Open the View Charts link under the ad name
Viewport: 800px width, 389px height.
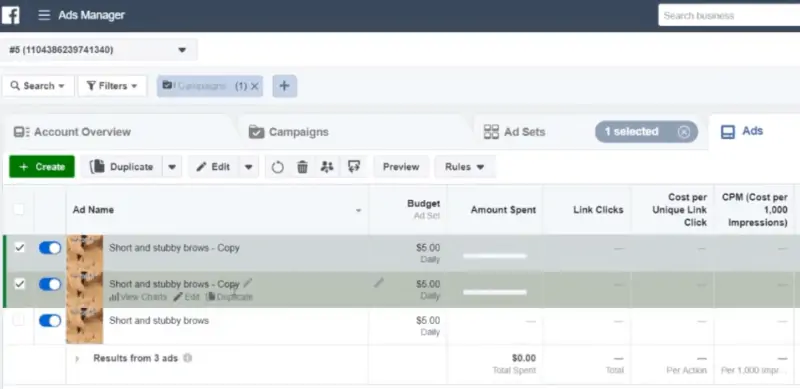pos(138,297)
